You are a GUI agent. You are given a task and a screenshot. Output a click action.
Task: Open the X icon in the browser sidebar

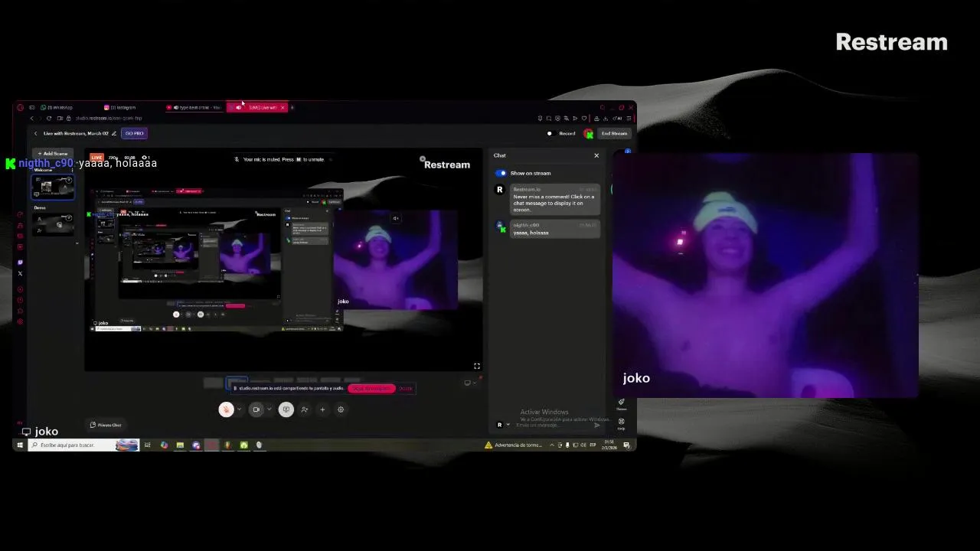[20, 273]
